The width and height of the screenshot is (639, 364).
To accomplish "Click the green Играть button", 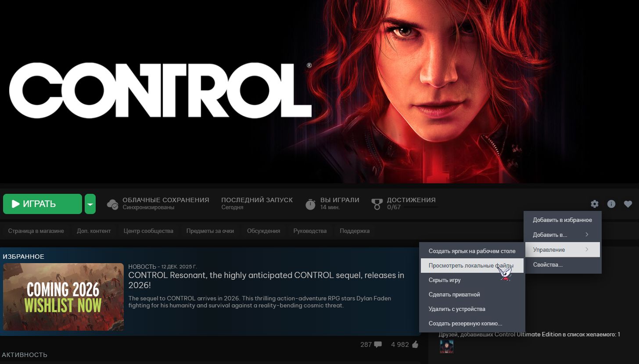I will point(43,204).
